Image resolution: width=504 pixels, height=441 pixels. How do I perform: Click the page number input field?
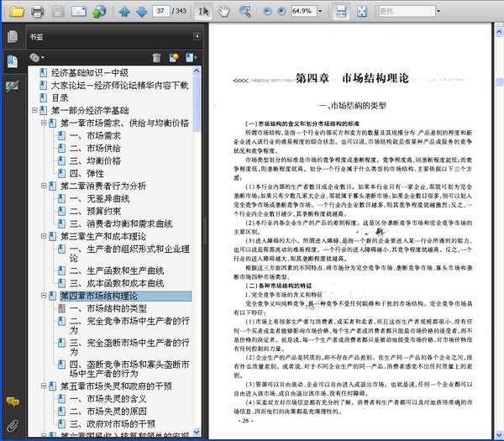coord(164,12)
